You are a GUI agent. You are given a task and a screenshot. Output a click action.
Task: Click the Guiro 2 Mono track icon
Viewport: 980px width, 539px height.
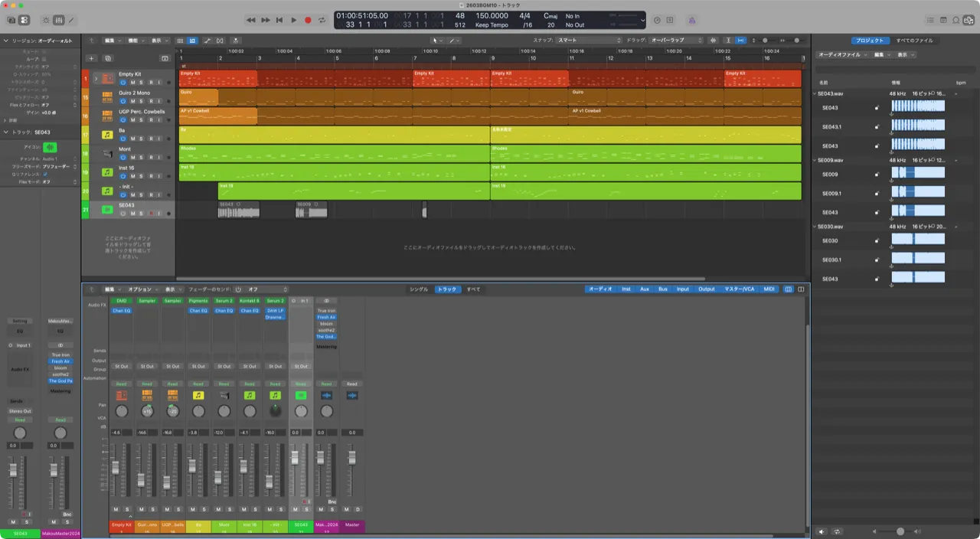[107, 96]
